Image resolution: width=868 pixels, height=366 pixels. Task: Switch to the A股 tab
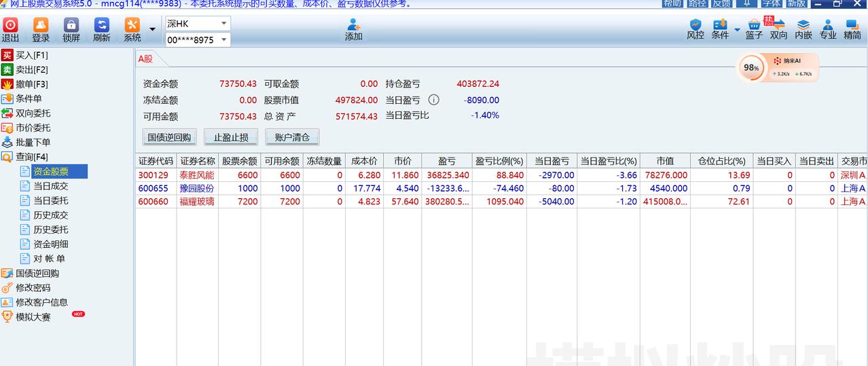click(145, 58)
